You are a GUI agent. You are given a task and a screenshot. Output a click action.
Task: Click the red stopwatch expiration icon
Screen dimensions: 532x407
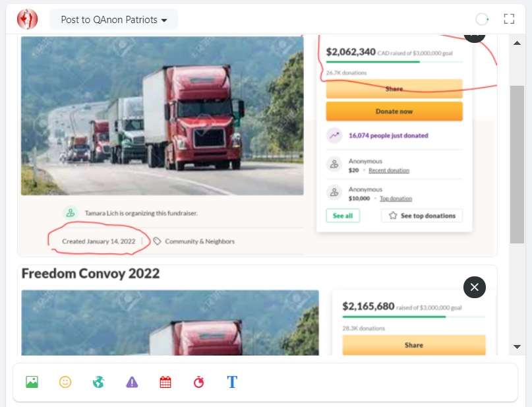coord(199,382)
